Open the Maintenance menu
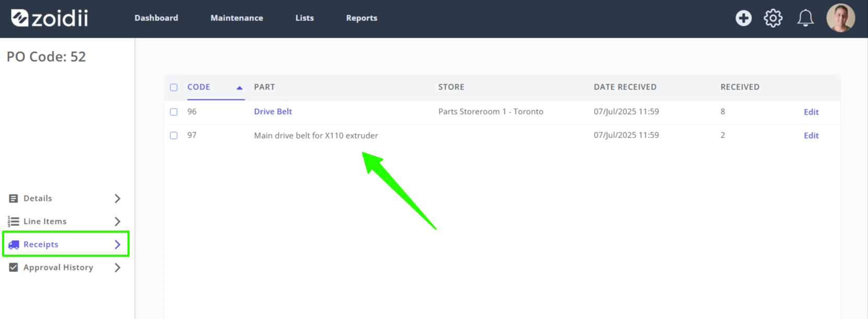868x319 pixels. [237, 18]
